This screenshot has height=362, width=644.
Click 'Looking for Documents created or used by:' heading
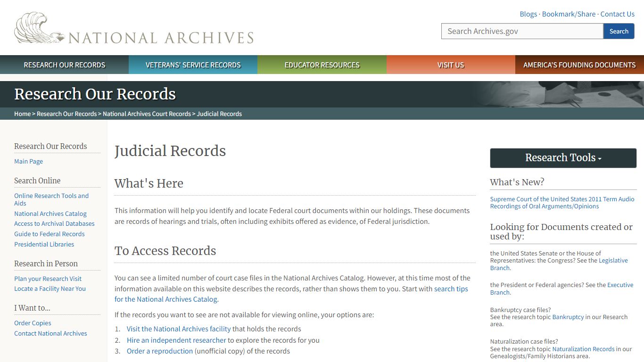pyautogui.click(x=561, y=231)
